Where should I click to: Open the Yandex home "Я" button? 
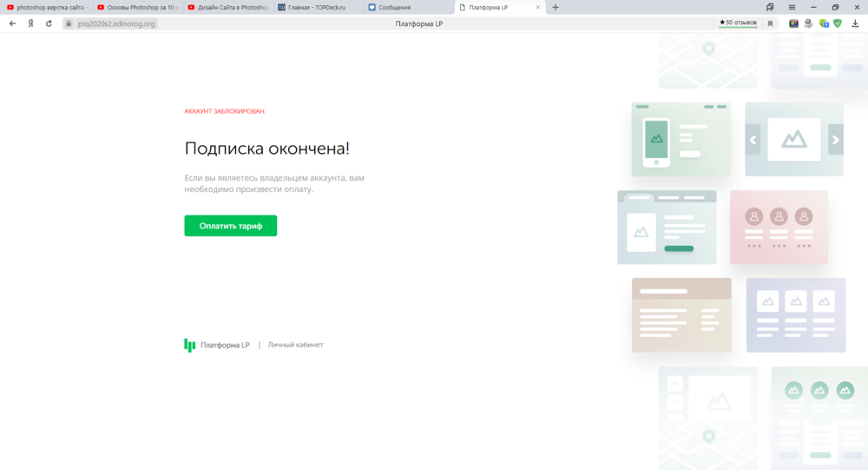[31, 23]
